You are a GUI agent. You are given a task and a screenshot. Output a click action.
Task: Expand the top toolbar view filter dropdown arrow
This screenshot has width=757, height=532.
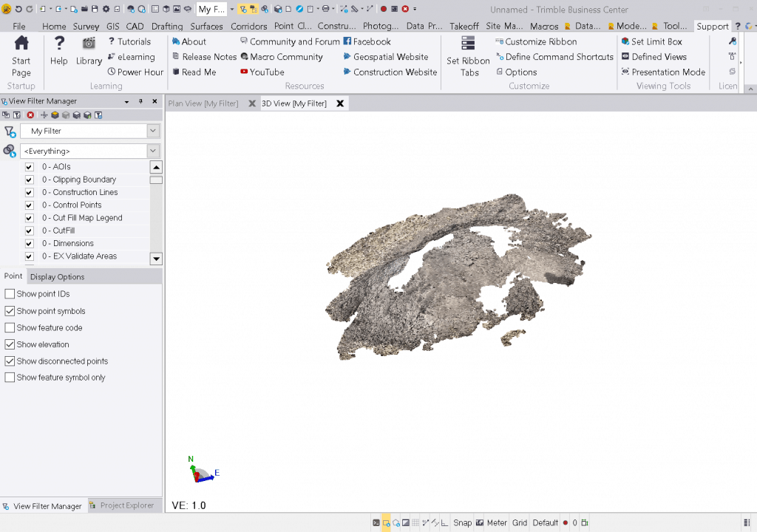click(x=231, y=9)
